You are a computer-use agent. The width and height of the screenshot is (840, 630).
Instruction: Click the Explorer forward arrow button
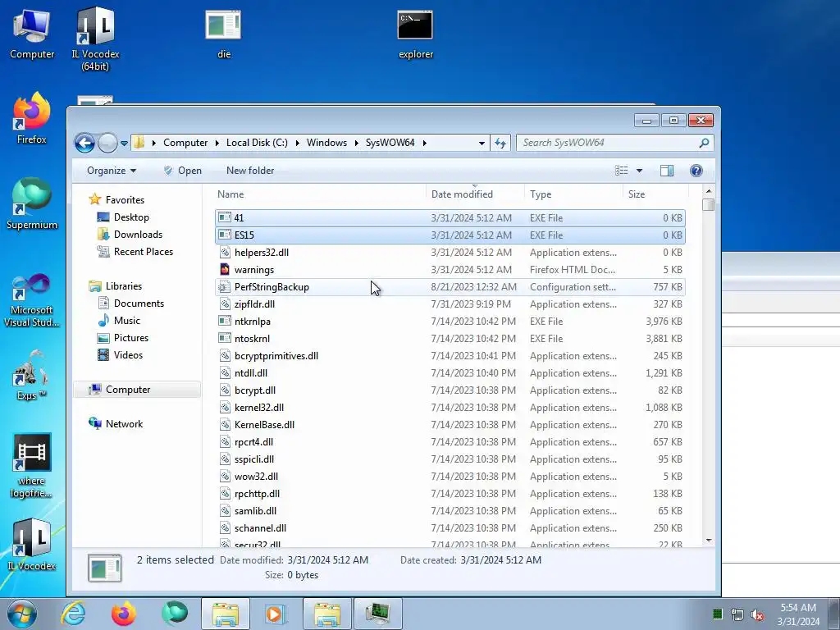click(x=107, y=143)
